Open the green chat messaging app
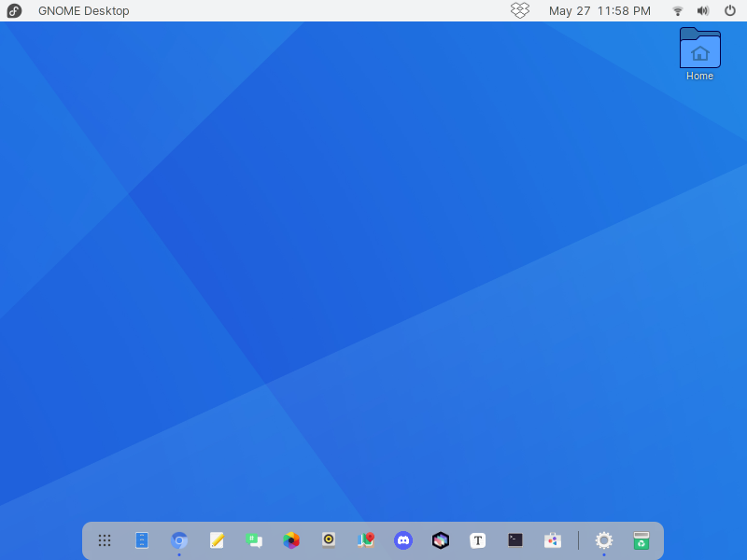The width and height of the screenshot is (747, 560). click(254, 540)
